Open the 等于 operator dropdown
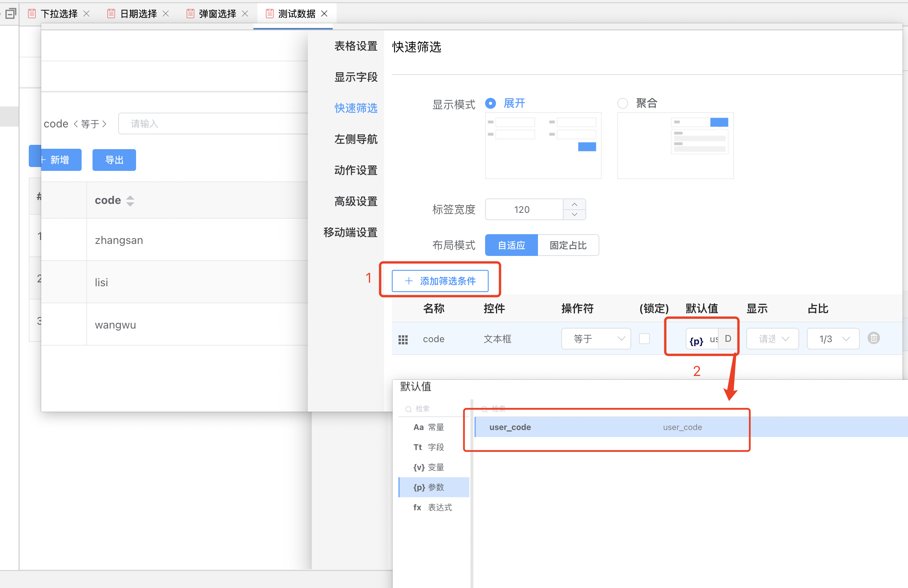The image size is (908, 588). (x=595, y=339)
